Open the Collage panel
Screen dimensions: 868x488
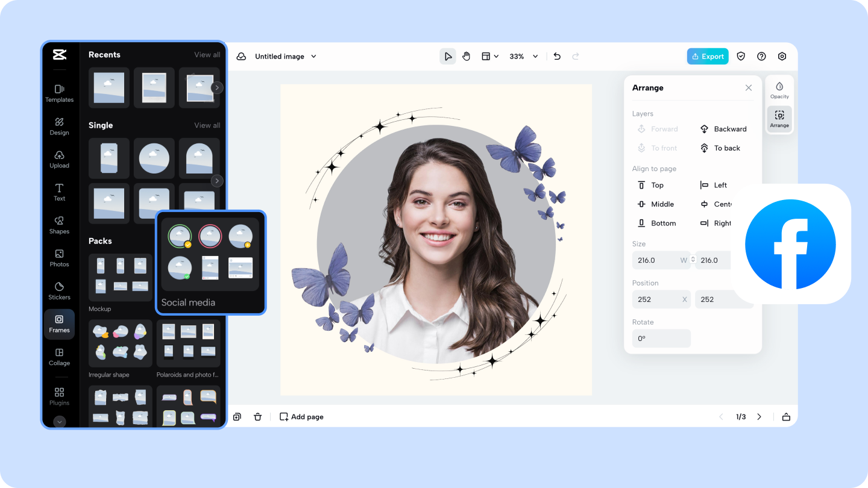[x=59, y=357]
